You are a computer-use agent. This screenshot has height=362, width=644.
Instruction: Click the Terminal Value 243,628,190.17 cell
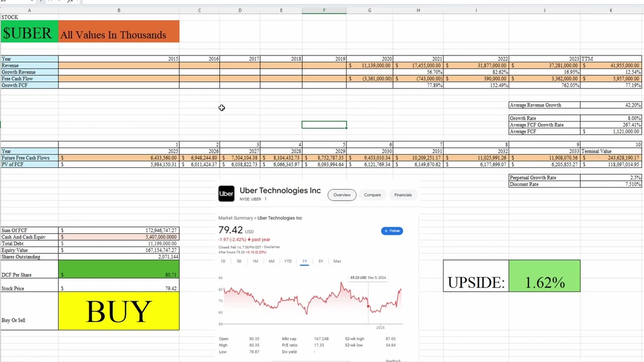point(611,158)
